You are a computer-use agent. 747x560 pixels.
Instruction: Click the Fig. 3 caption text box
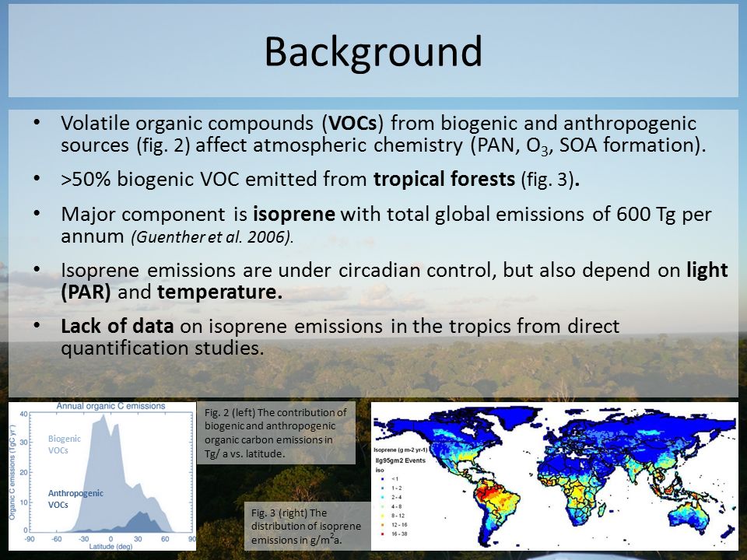[307, 526]
